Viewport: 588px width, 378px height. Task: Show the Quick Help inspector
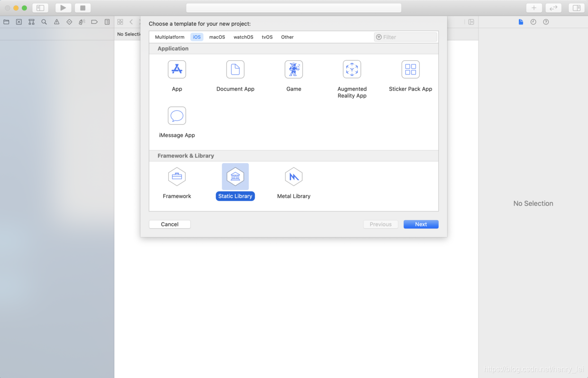pos(546,22)
